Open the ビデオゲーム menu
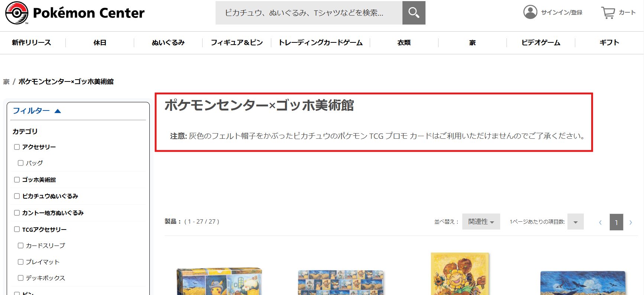This screenshot has height=295, width=644. tap(541, 42)
